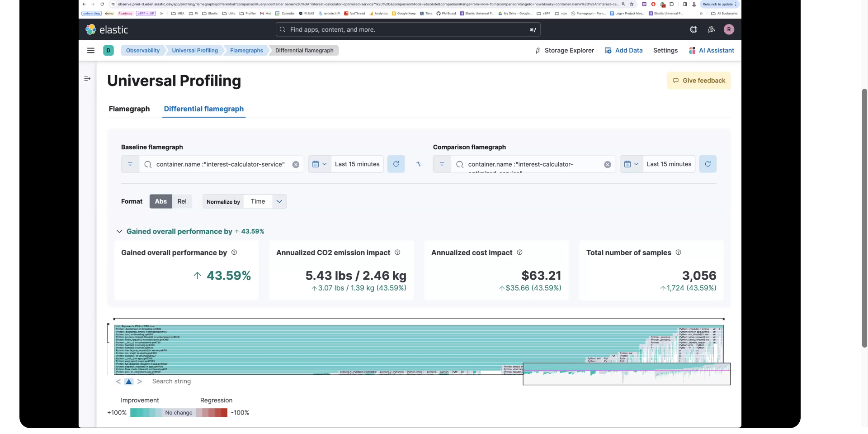Click the comparison query input
Screen dimensions: 868x434
click(533, 164)
